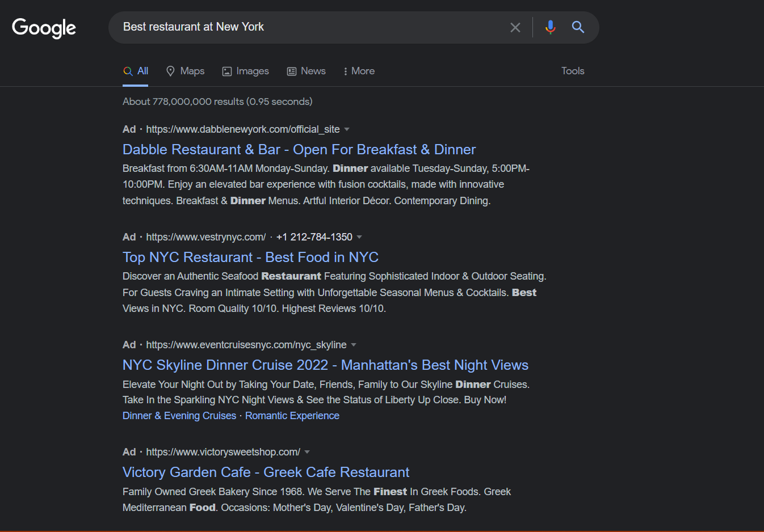Select the All results tab

pyautogui.click(x=136, y=71)
